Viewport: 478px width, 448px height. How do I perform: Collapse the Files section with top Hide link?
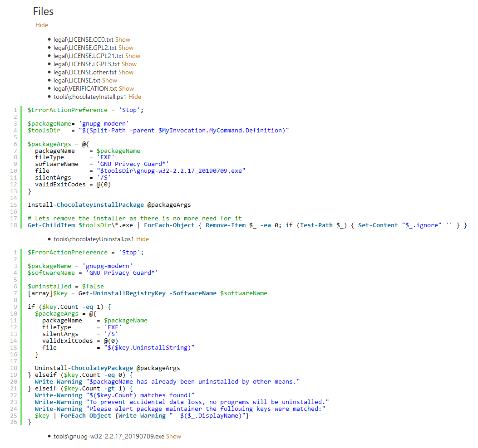click(41, 25)
